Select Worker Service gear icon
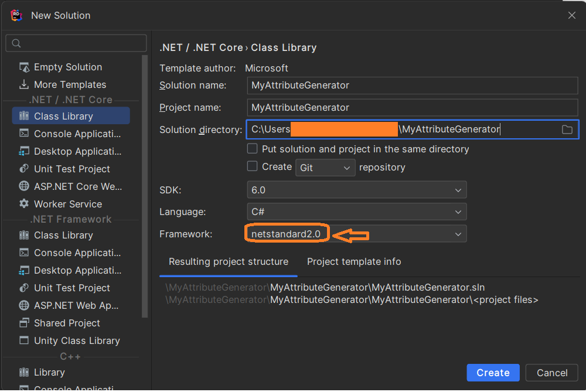The width and height of the screenshot is (586, 392). 24,204
